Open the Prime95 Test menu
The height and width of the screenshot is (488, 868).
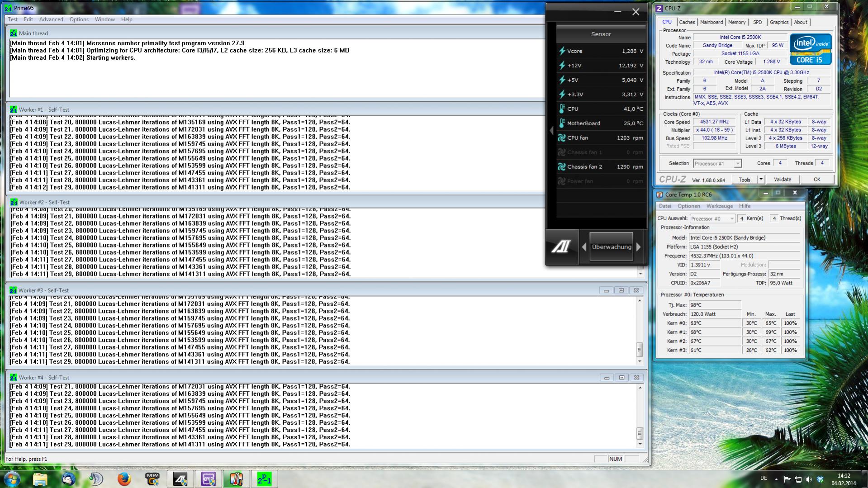13,19
